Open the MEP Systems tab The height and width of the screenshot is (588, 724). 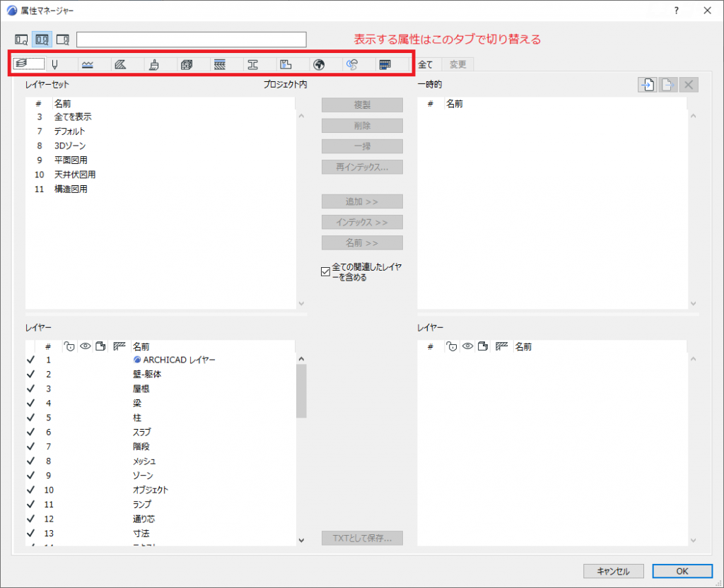click(x=352, y=64)
